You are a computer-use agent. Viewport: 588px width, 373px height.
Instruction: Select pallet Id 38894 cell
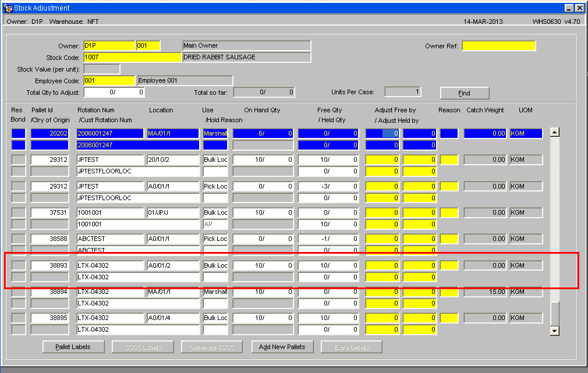tap(49, 292)
